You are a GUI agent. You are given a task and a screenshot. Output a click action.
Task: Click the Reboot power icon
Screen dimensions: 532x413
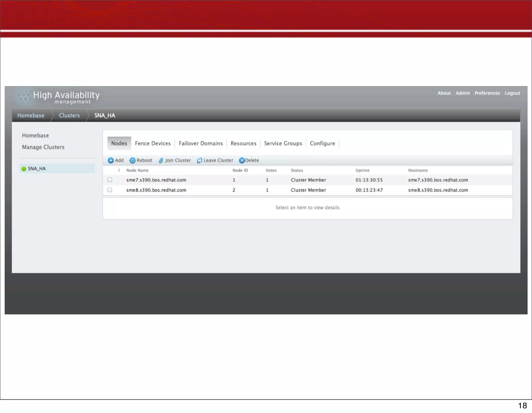click(x=132, y=160)
